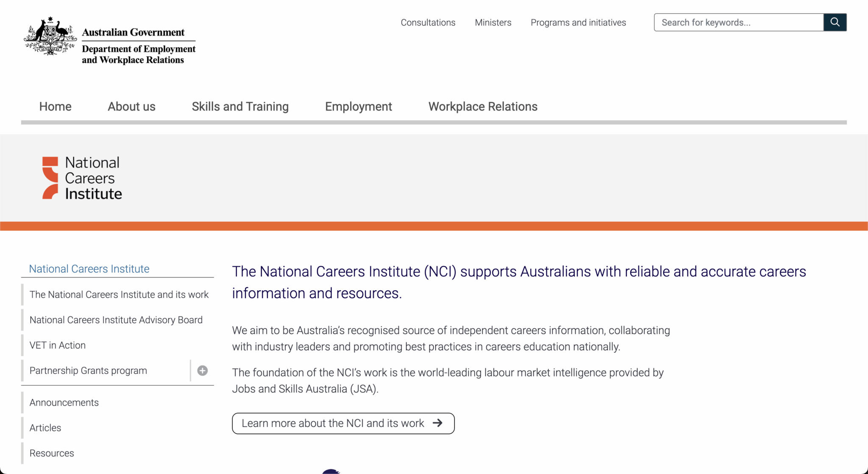Open Resources in the sidebar

[x=52, y=453]
